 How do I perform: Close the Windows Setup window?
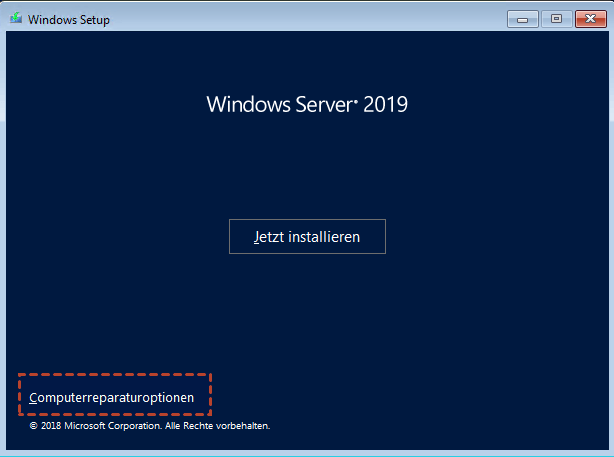click(591, 19)
